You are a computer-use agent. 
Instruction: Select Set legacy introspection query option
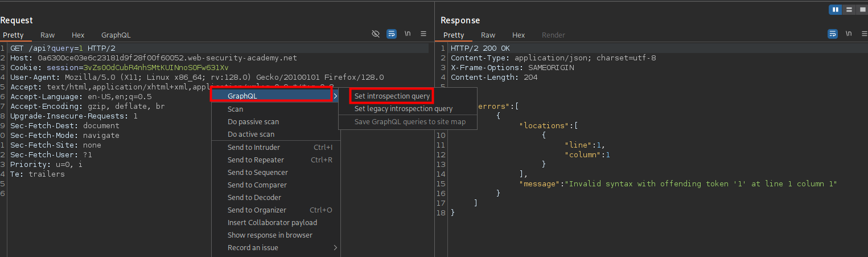(403, 109)
